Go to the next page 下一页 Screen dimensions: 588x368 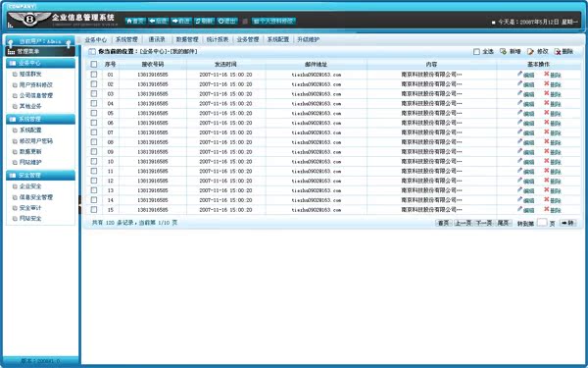[484, 223]
